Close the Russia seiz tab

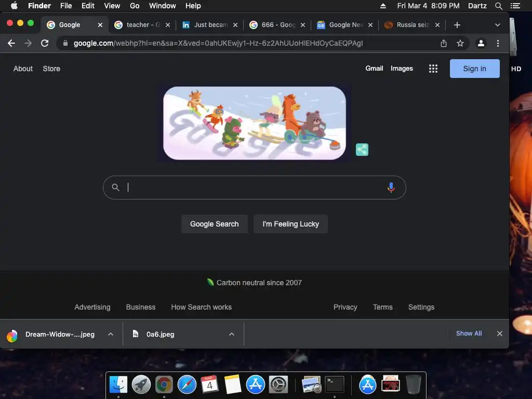[437, 25]
